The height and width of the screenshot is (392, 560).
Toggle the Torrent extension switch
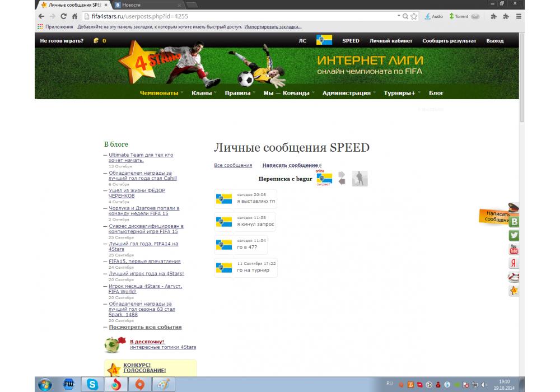(475, 16)
